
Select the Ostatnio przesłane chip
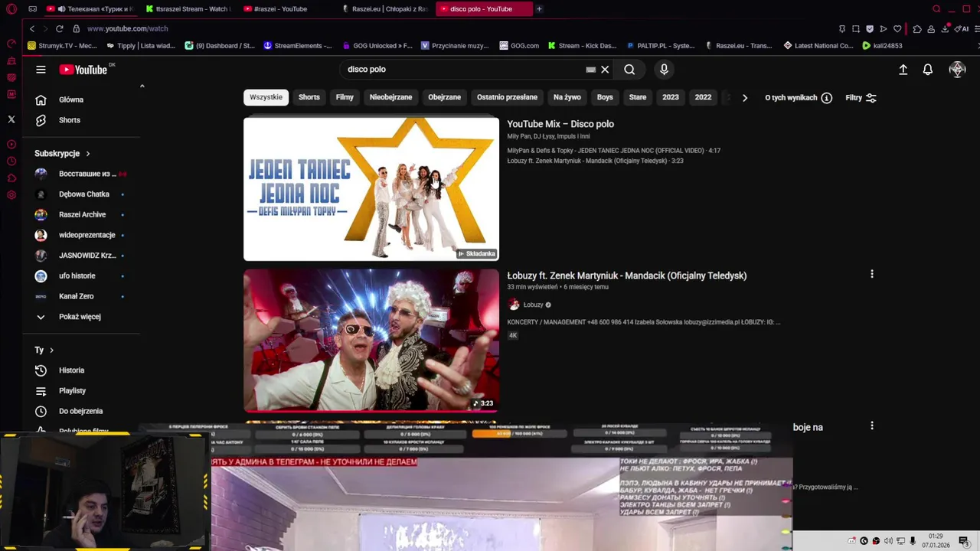pyautogui.click(x=507, y=97)
